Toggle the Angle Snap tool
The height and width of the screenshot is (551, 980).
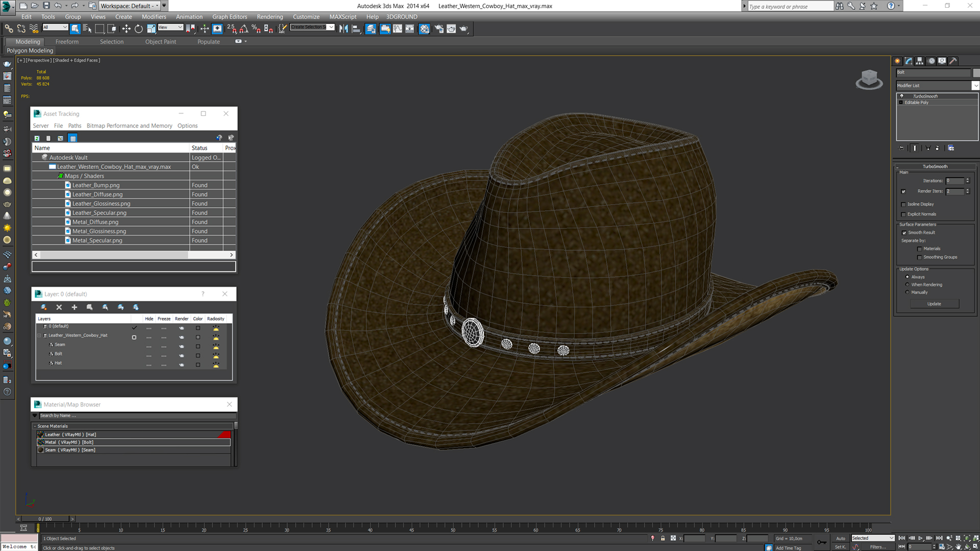(244, 29)
